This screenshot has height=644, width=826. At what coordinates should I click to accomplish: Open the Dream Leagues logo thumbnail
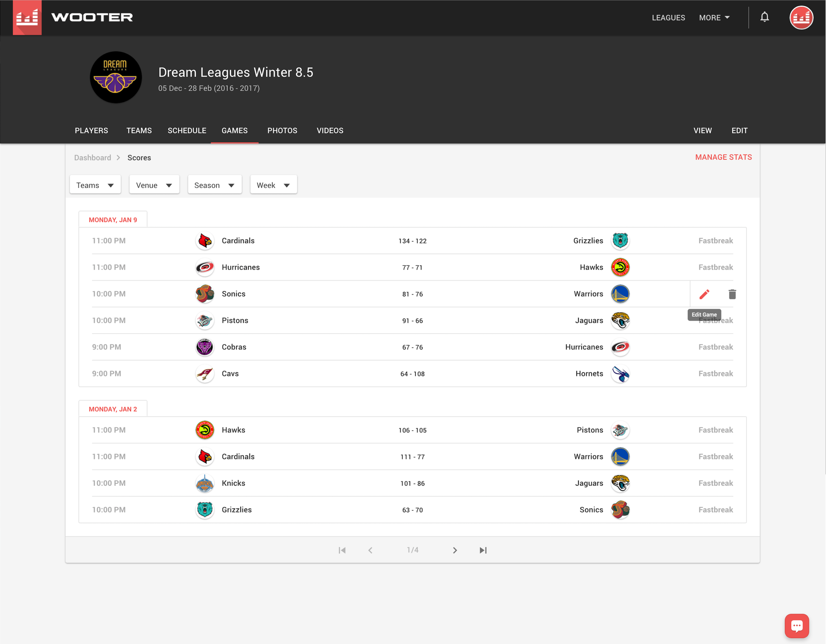pos(115,78)
